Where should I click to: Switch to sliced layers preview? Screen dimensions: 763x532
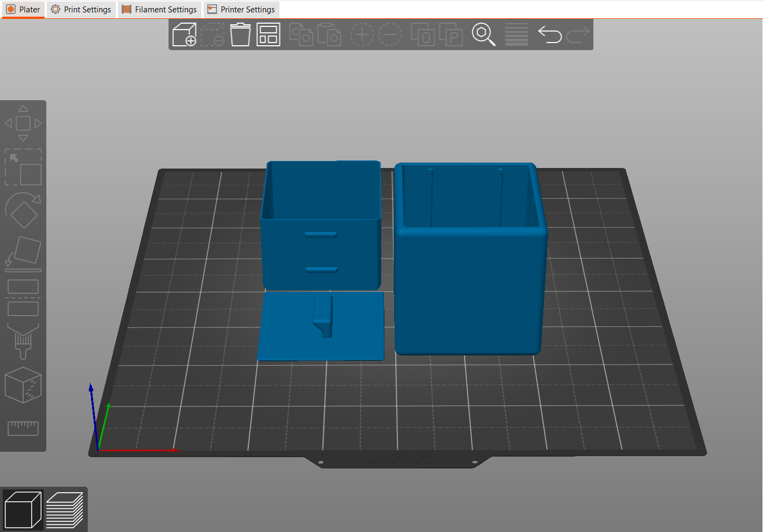tap(65, 509)
